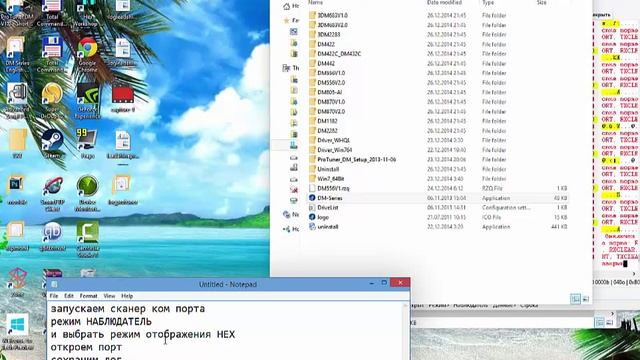Viewport: 640px width, 360px height.
Task: Select the Photoshop file icon on desktop
Action: 16,186
